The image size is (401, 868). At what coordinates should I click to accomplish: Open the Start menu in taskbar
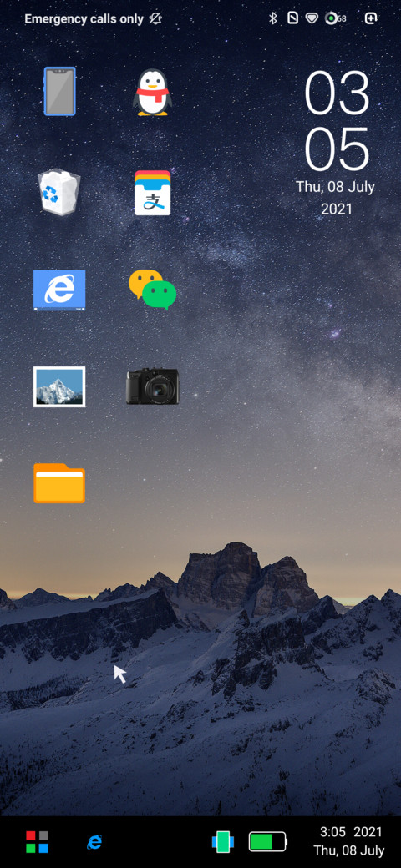(x=37, y=842)
